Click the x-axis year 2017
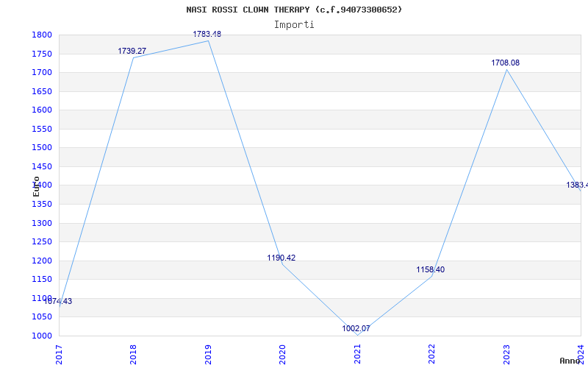The image size is (588, 368). [59, 354]
